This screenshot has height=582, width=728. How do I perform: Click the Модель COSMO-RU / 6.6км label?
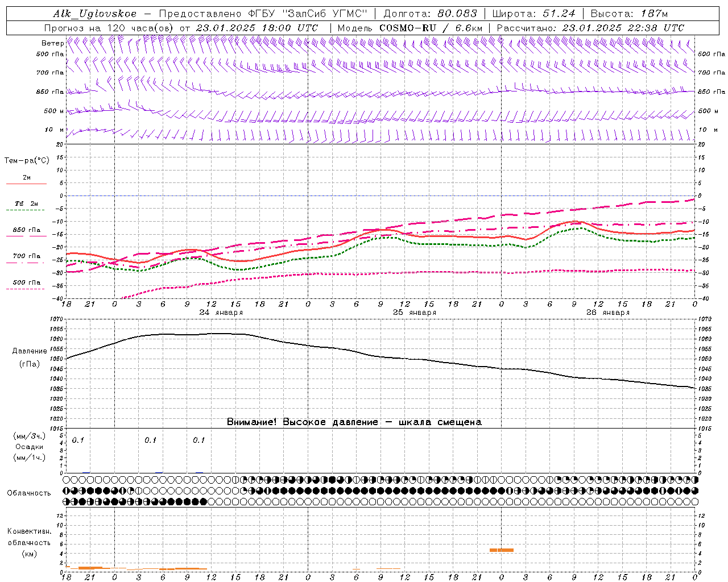pyautogui.click(x=410, y=28)
